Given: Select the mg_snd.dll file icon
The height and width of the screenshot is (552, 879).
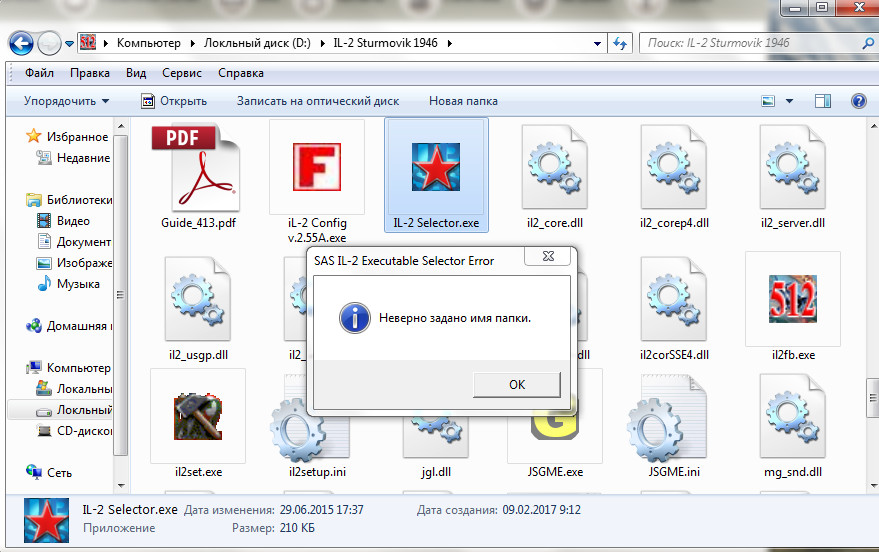Looking at the screenshot, I should coord(793,416).
